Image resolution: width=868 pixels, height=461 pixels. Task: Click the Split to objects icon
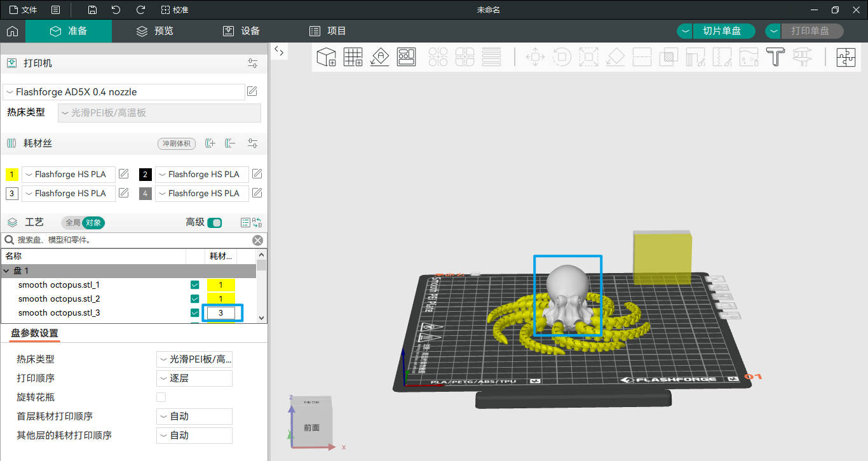438,57
